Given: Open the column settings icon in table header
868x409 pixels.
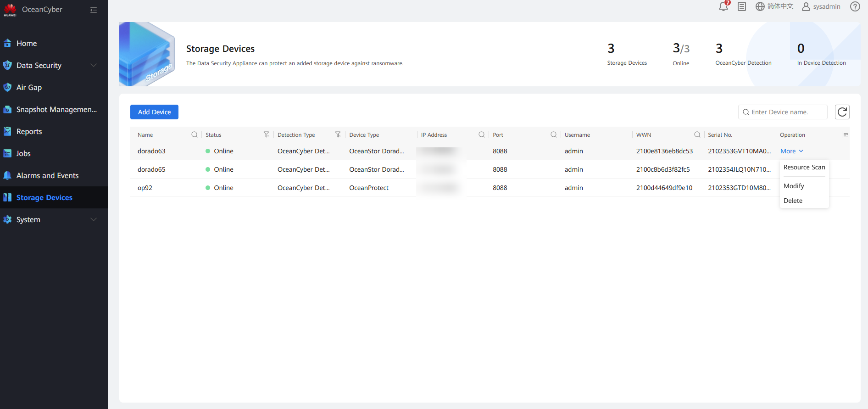Looking at the screenshot, I should pos(846,134).
